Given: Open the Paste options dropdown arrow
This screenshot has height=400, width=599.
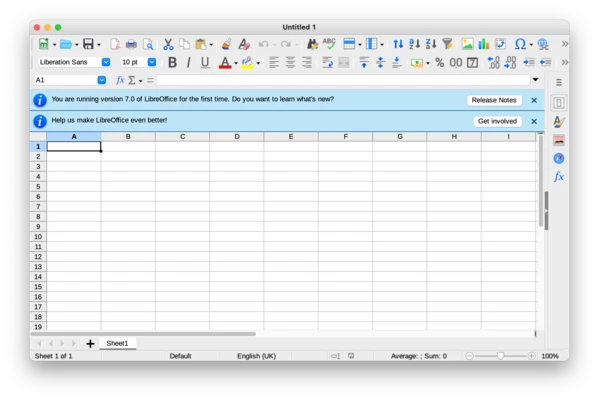Looking at the screenshot, I should pos(211,45).
